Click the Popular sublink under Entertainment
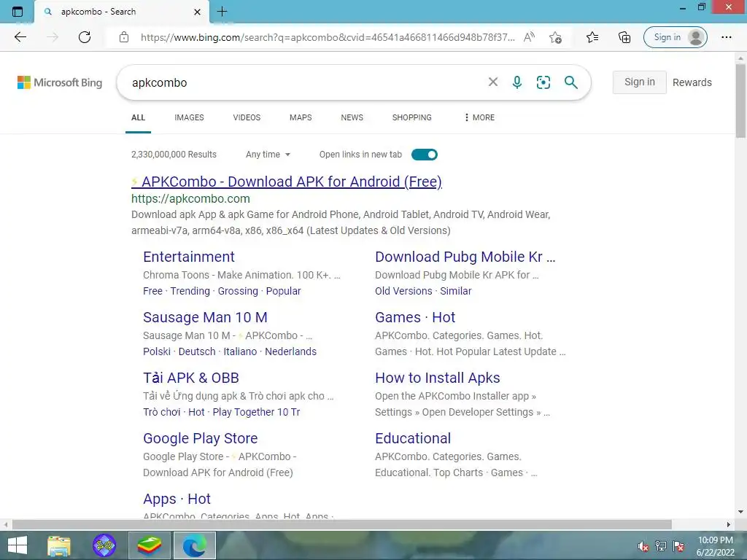Screen dimensions: 747x560 point(284,291)
